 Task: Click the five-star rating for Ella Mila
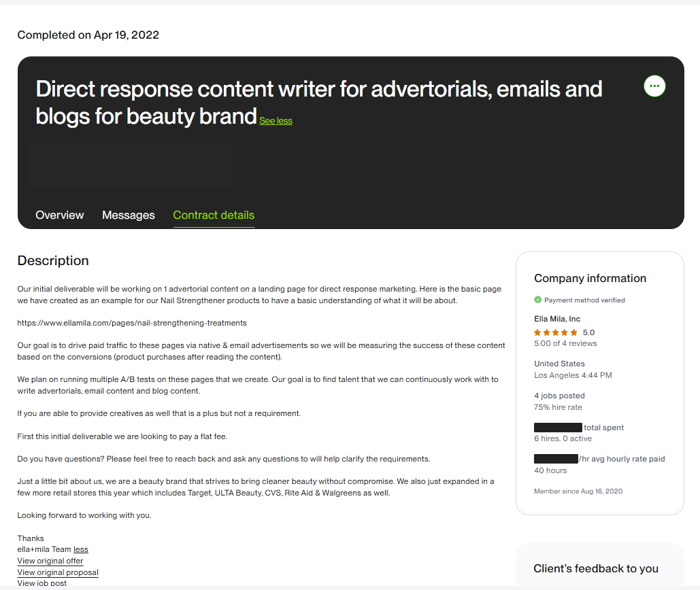[556, 332]
